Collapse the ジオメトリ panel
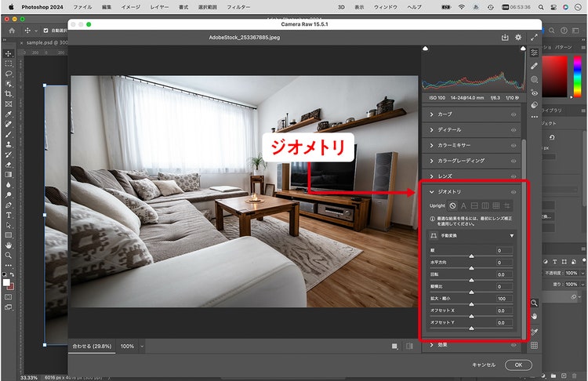 (x=432, y=191)
